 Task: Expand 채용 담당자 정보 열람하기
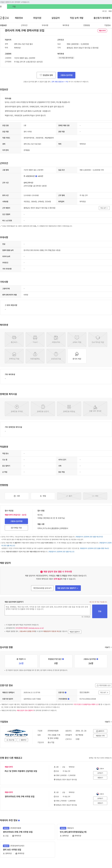(68, 588)
